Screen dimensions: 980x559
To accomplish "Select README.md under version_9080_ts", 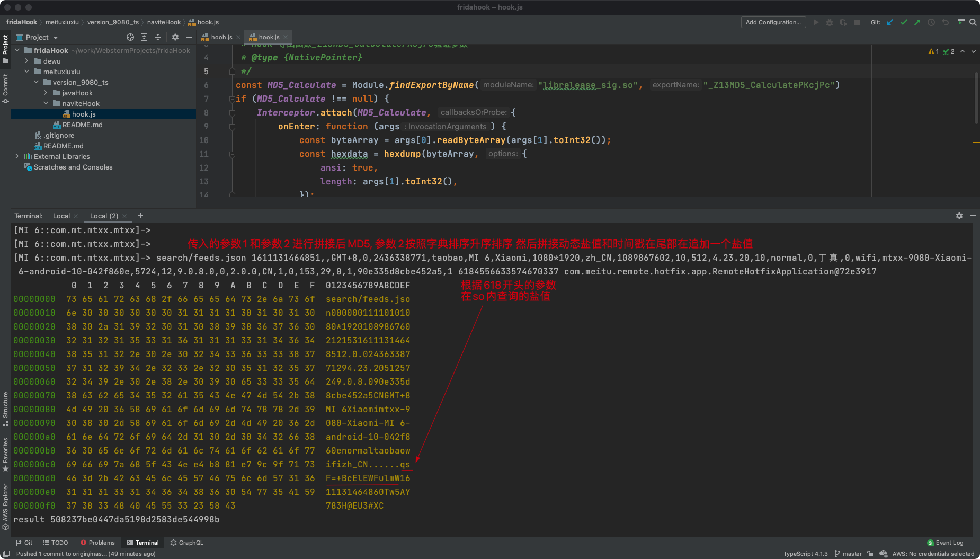I will pyautogui.click(x=82, y=125).
